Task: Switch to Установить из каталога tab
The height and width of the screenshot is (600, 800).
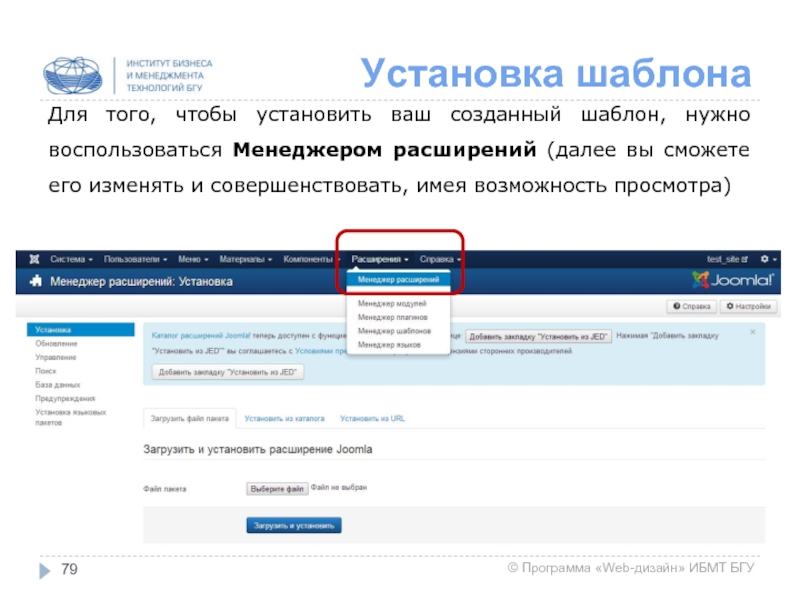Action: (284, 418)
